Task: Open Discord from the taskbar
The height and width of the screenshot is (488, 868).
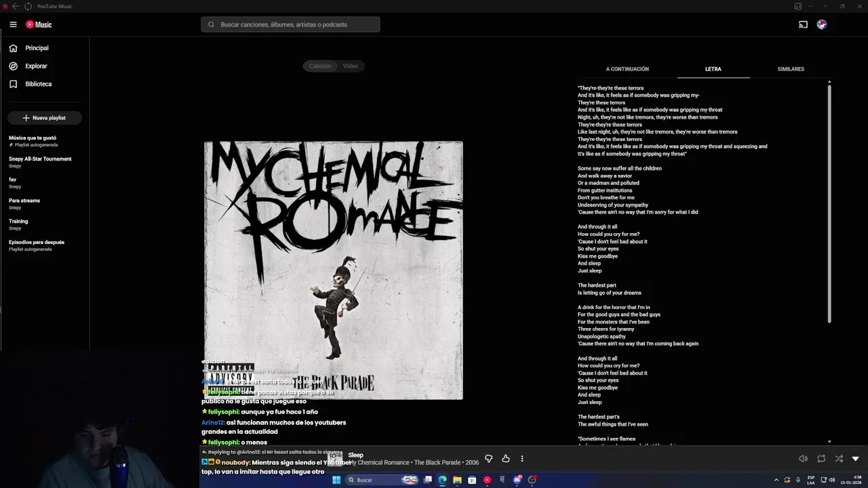Action: coord(517,480)
